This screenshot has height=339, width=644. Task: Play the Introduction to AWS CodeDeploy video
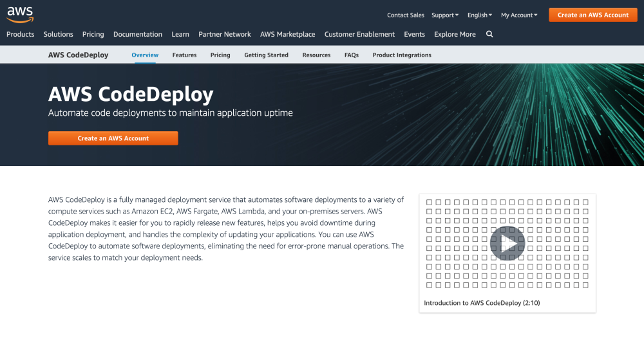point(507,243)
